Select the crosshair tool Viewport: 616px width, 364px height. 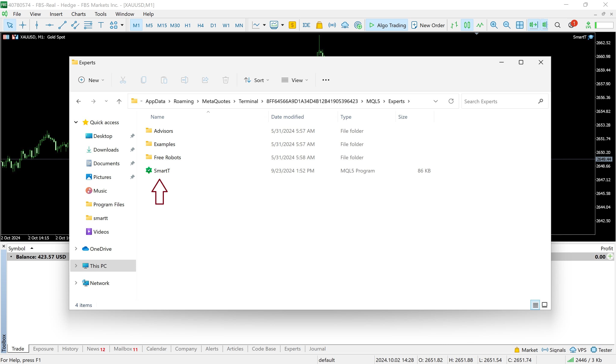click(x=23, y=25)
